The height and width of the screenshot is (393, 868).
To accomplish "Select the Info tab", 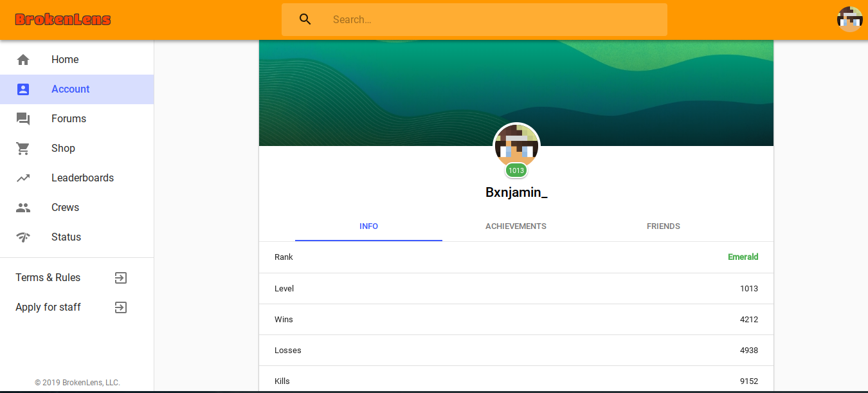I will pos(368,226).
